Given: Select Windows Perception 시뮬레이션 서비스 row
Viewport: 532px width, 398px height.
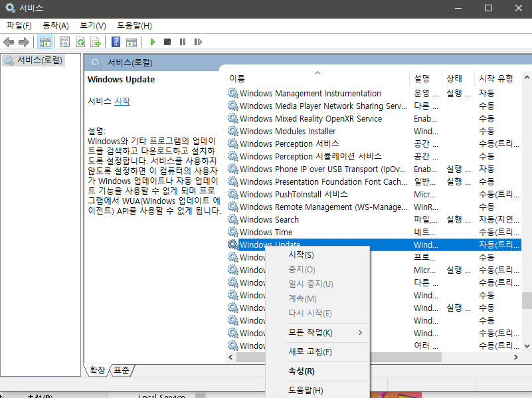Looking at the screenshot, I should tap(373, 156).
